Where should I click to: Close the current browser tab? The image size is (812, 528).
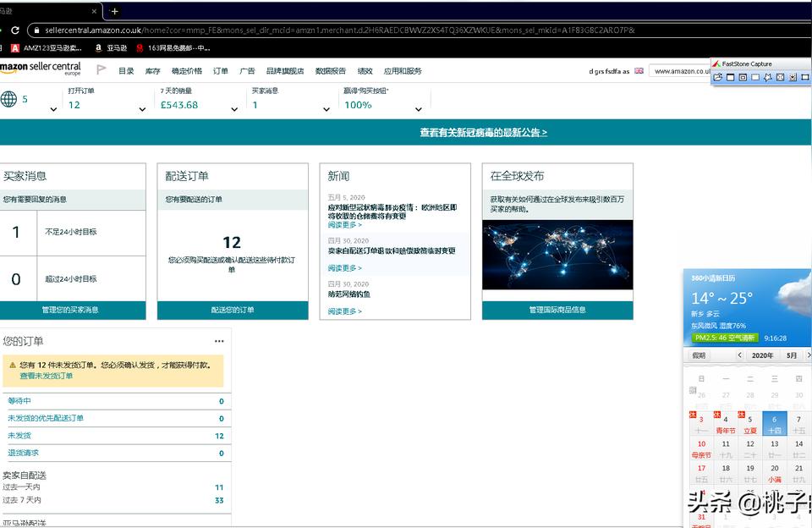click(x=94, y=11)
